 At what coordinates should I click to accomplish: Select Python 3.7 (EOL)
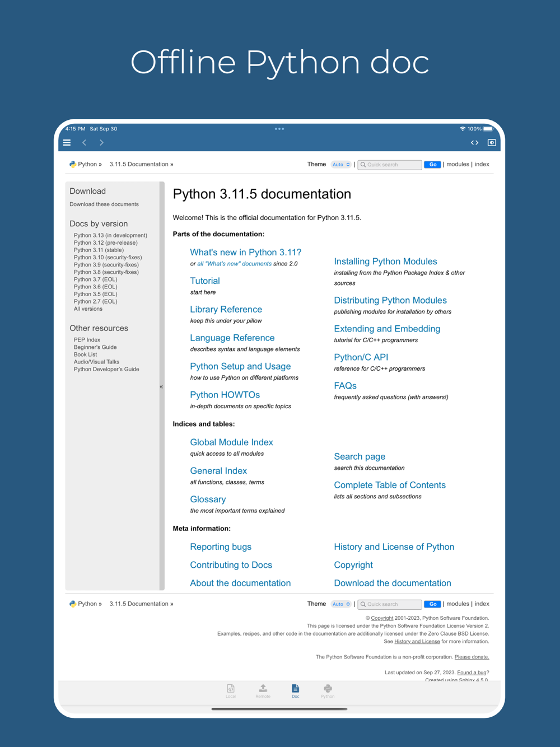click(96, 279)
